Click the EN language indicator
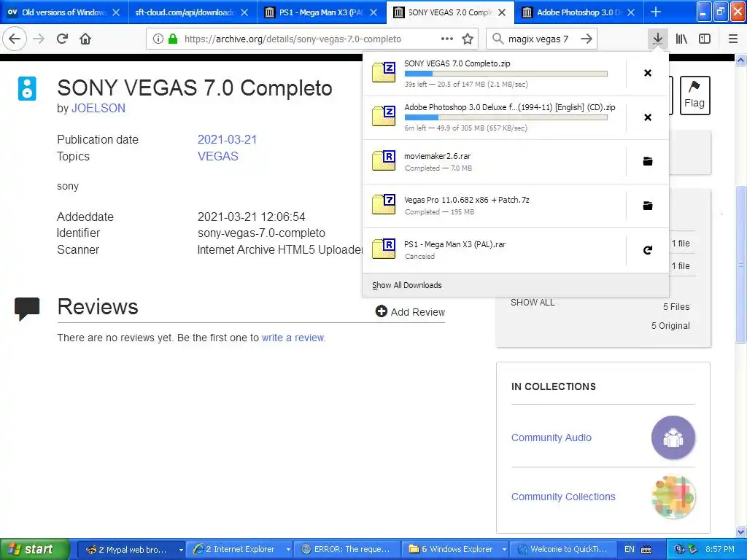This screenshot has width=747, height=560. [x=630, y=549]
